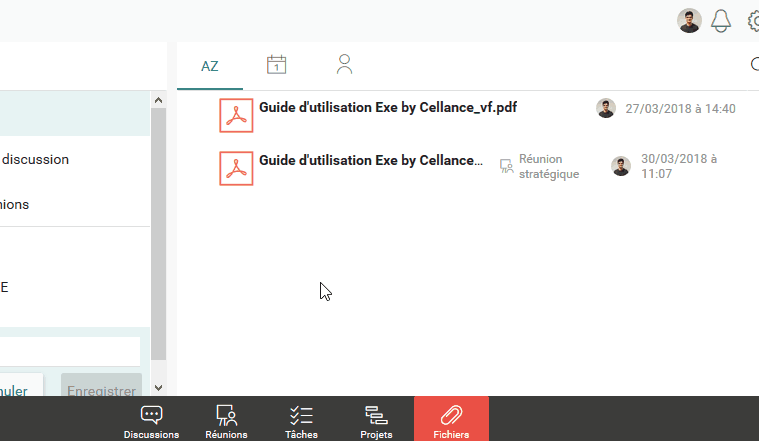Open Guide d'utilisation Exe by Cellance_vf.pdf

387,107
